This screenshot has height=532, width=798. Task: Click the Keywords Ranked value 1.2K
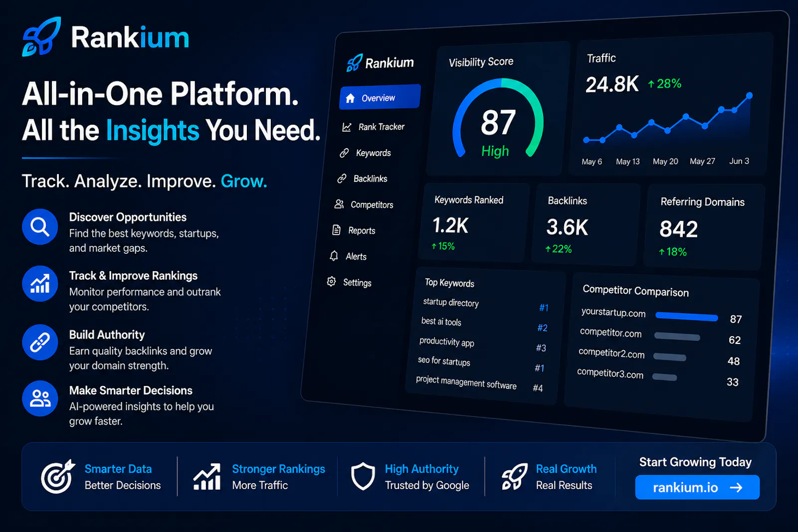(x=450, y=225)
